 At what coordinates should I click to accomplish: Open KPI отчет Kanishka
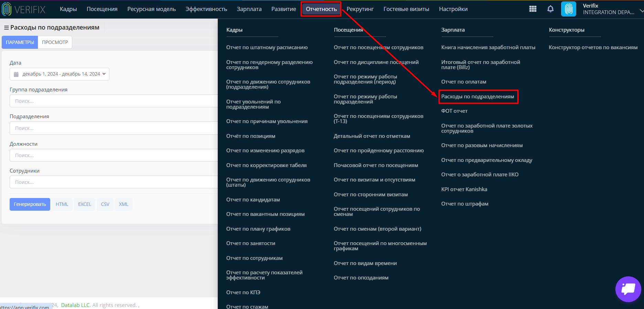point(464,189)
